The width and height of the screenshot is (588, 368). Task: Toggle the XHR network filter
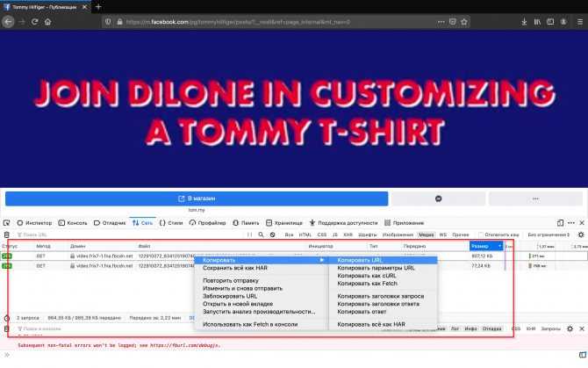[348, 235]
